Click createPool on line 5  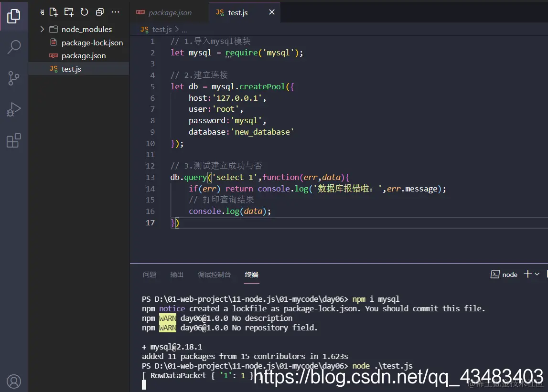click(262, 86)
